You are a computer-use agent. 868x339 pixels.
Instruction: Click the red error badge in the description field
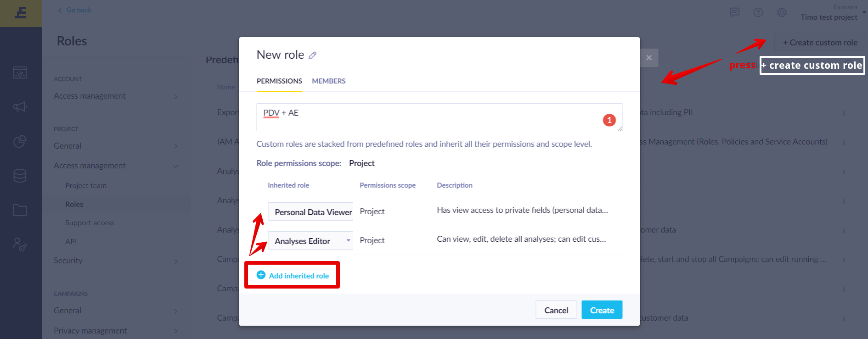[609, 120]
